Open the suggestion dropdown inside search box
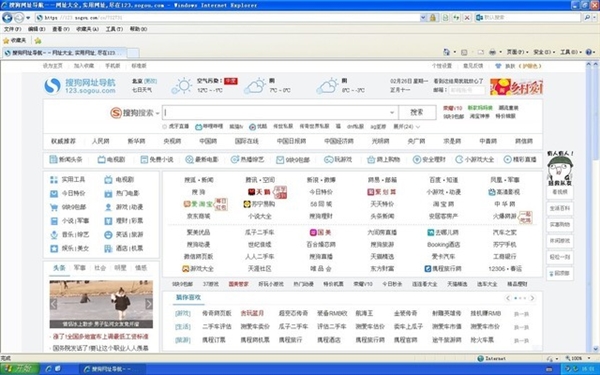 click(x=391, y=112)
